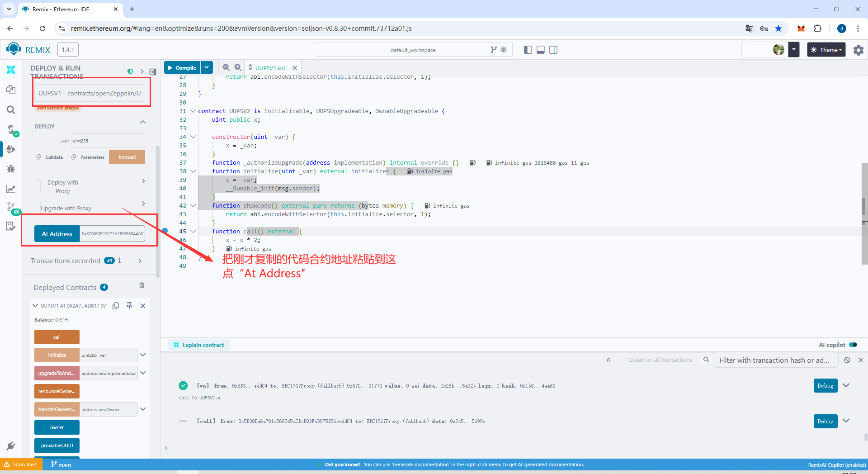Image resolution: width=868 pixels, height=474 pixels.
Task: Click the transact deploy button
Action: 127,157
